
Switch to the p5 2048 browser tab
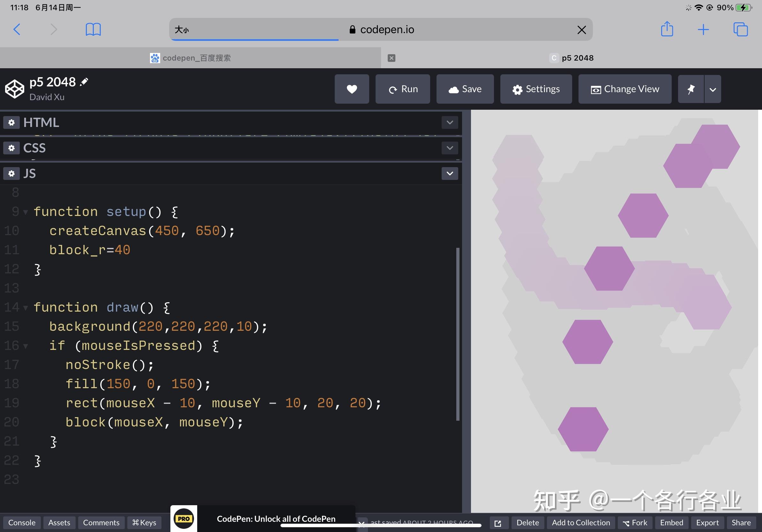pyautogui.click(x=578, y=58)
